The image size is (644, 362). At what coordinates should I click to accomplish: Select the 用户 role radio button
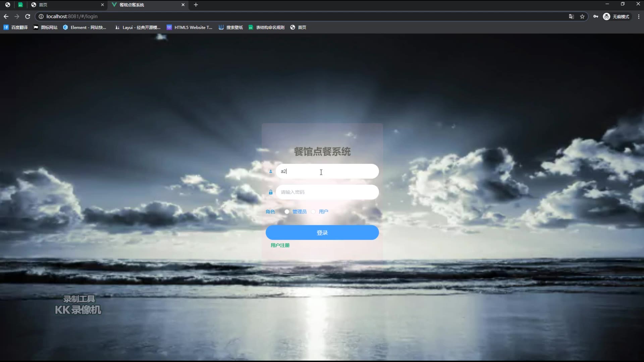313,212
